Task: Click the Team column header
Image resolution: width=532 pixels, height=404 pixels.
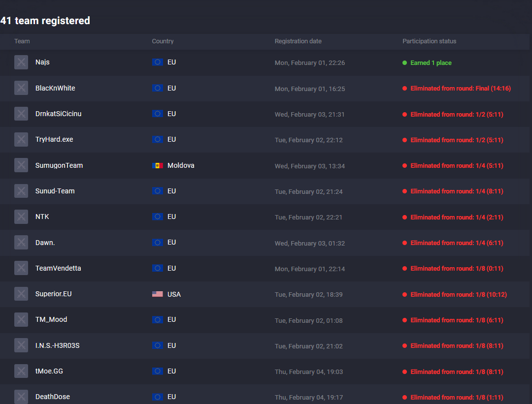Action: point(22,41)
